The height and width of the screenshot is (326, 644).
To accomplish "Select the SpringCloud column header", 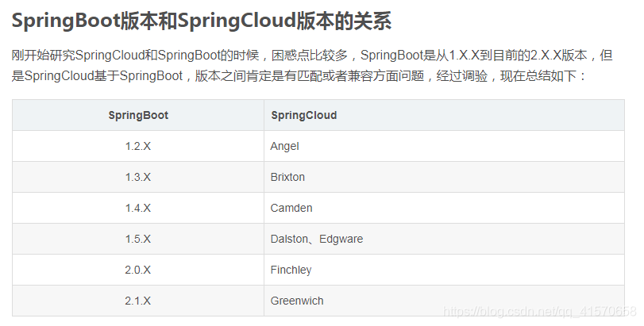I will pyautogui.click(x=303, y=115).
